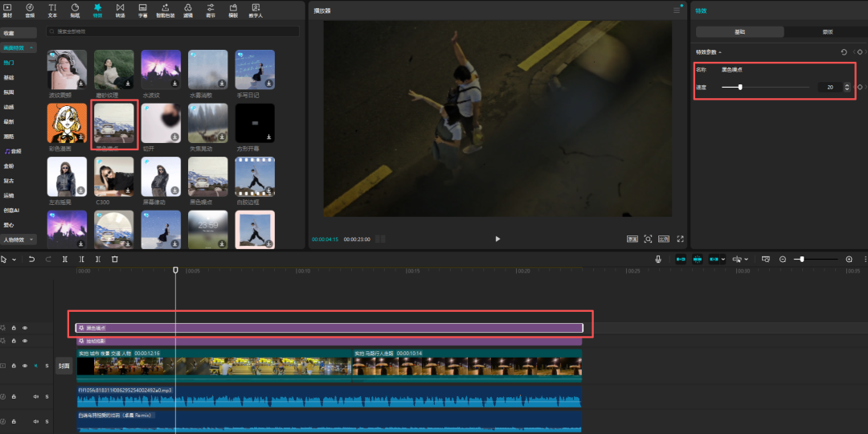Toggle visibility of the 黑色噪点 effect track
Image resolution: width=868 pixels, height=434 pixels.
[25, 328]
